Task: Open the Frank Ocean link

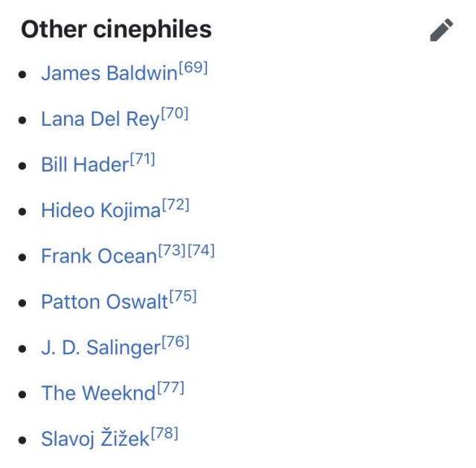Action: [99, 256]
